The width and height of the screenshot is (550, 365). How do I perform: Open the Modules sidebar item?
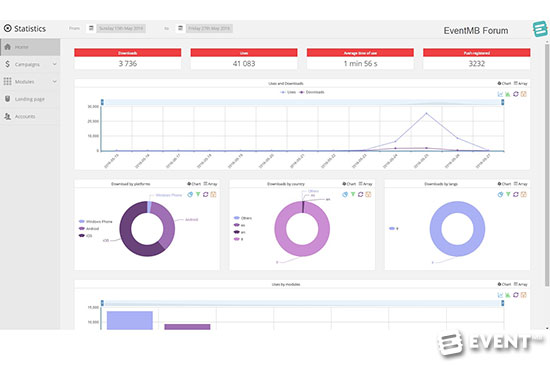[x=30, y=82]
